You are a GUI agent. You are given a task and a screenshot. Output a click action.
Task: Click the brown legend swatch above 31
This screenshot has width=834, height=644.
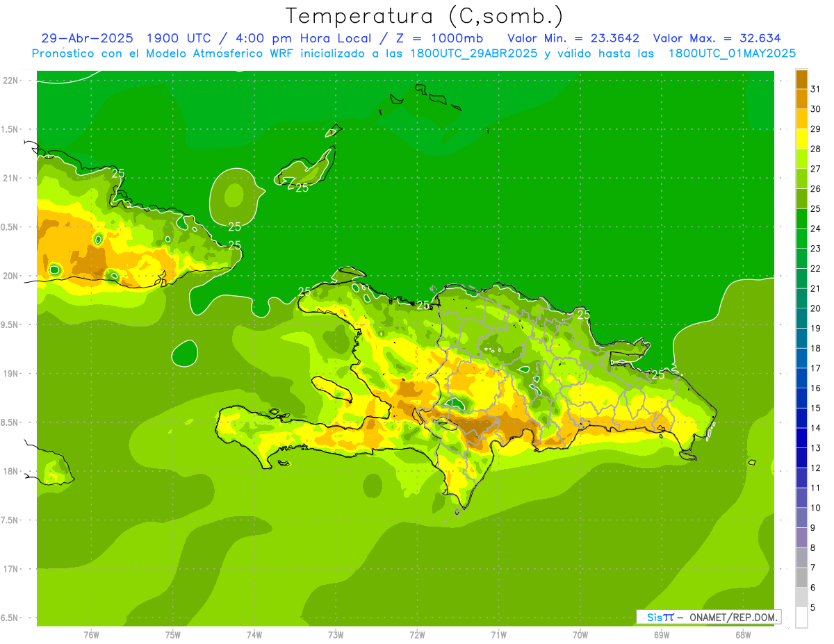801,79
